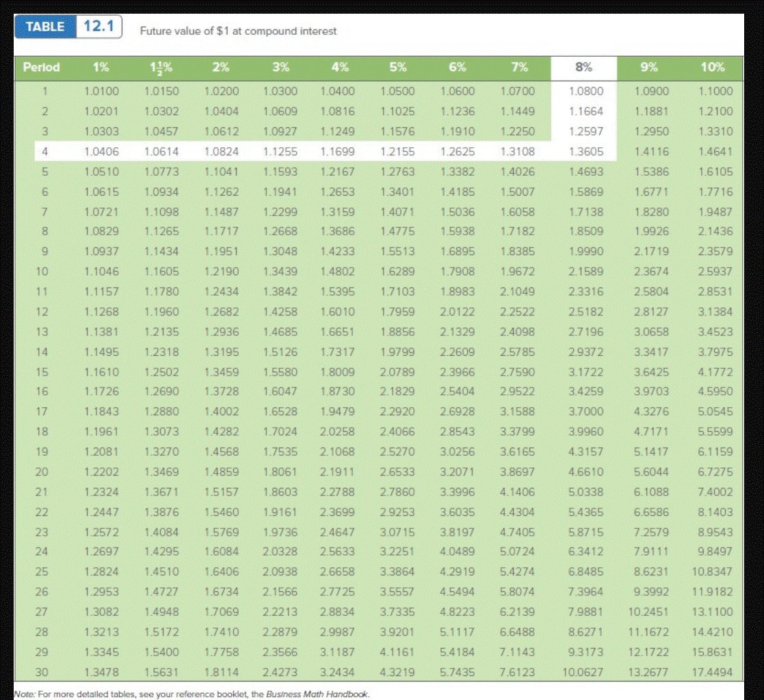Select value 1.6105 in period 5 row
This screenshot has width=764, height=700.
coord(715,172)
